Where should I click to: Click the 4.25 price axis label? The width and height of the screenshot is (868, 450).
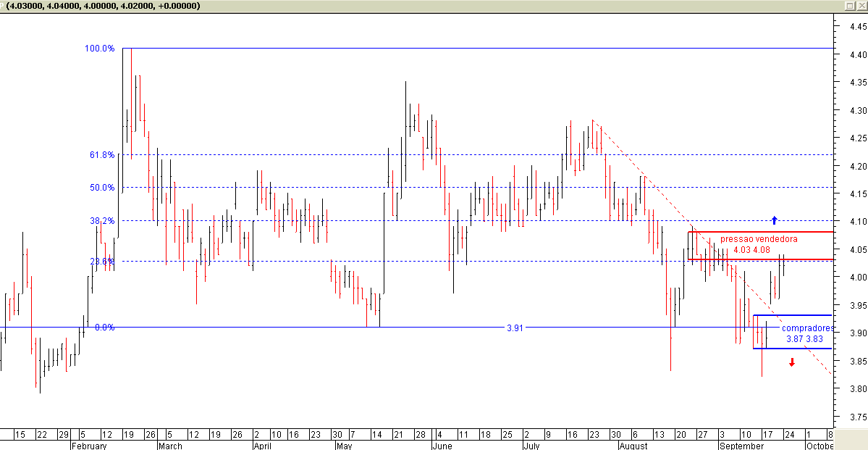pos(860,138)
